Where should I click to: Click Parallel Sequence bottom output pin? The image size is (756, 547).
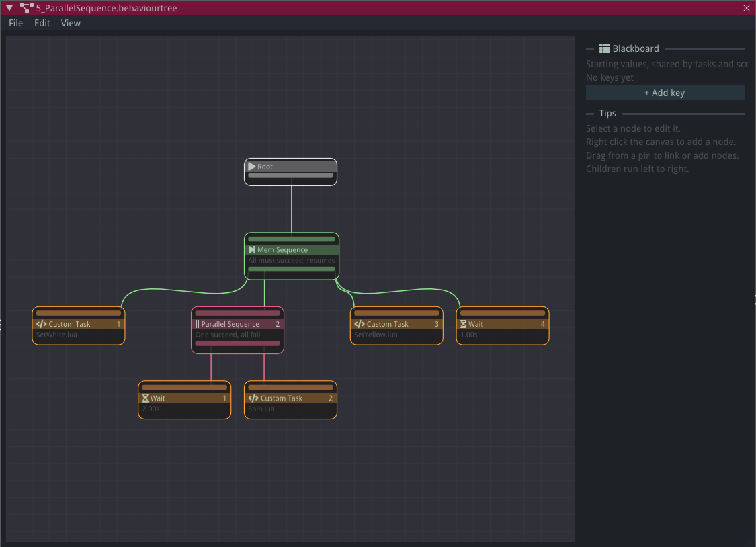click(x=238, y=343)
